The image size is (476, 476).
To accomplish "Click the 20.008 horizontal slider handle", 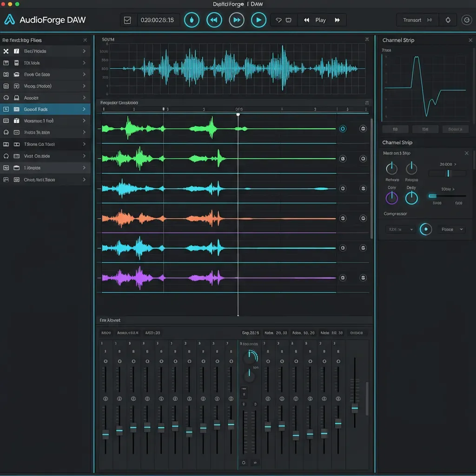I will tap(448, 173).
